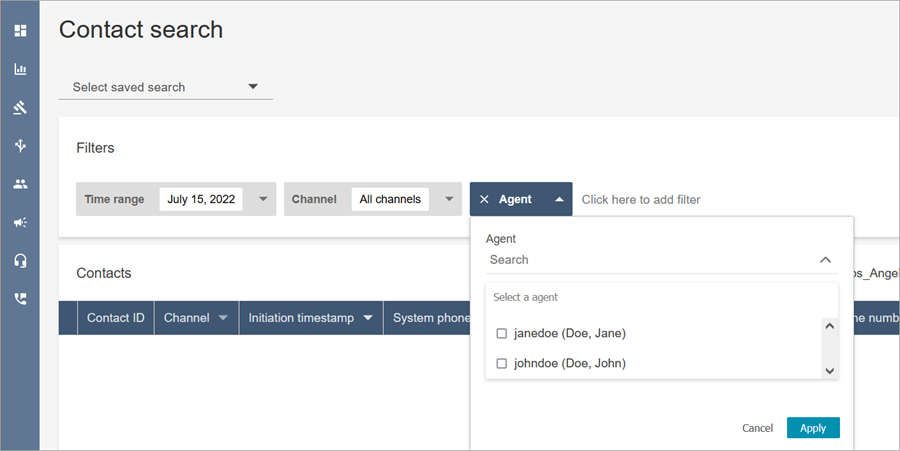
Task: Click the agent list scrollbar down arrow
Action: pos(829,370)
